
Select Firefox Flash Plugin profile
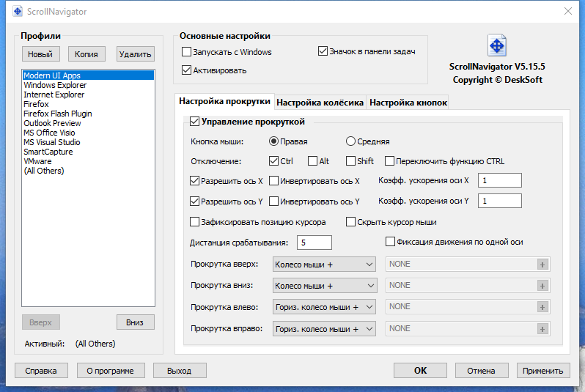(x=88, y=114)
